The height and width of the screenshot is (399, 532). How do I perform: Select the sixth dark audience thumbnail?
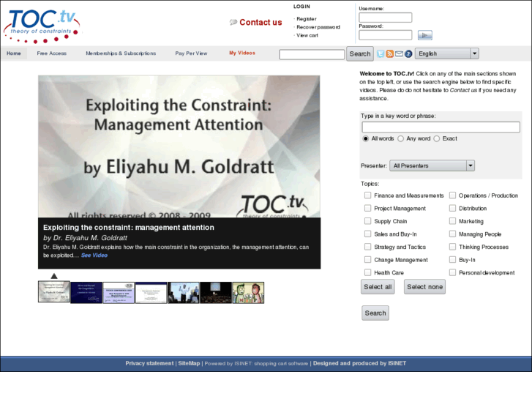click(x=216, y=293)
